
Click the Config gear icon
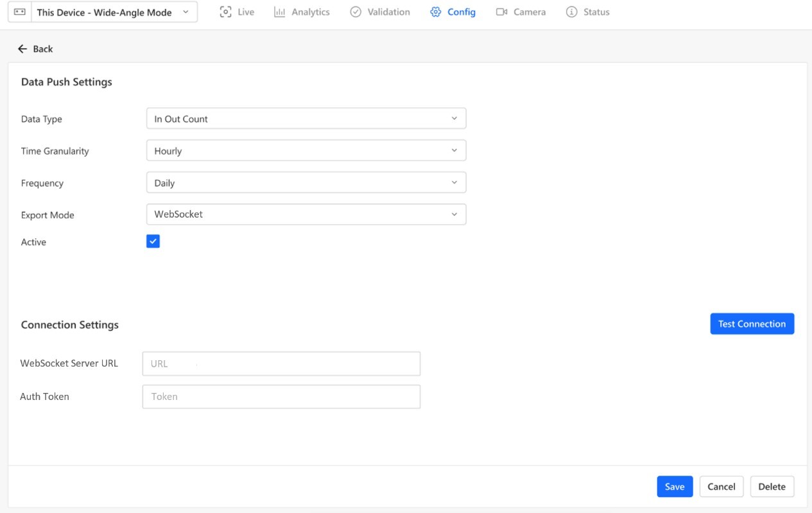point(436,12)
